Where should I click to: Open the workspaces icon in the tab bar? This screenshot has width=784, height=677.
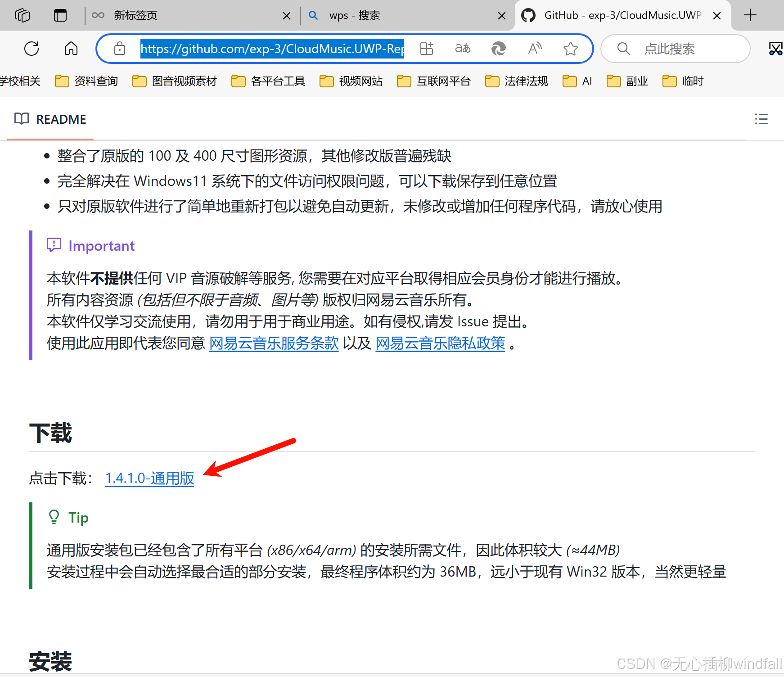click(x=22, y=15)
